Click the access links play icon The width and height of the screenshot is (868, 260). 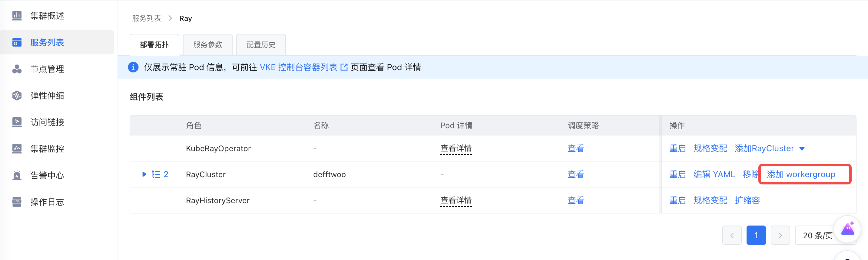pyautogui.click(x=17, y=122)
